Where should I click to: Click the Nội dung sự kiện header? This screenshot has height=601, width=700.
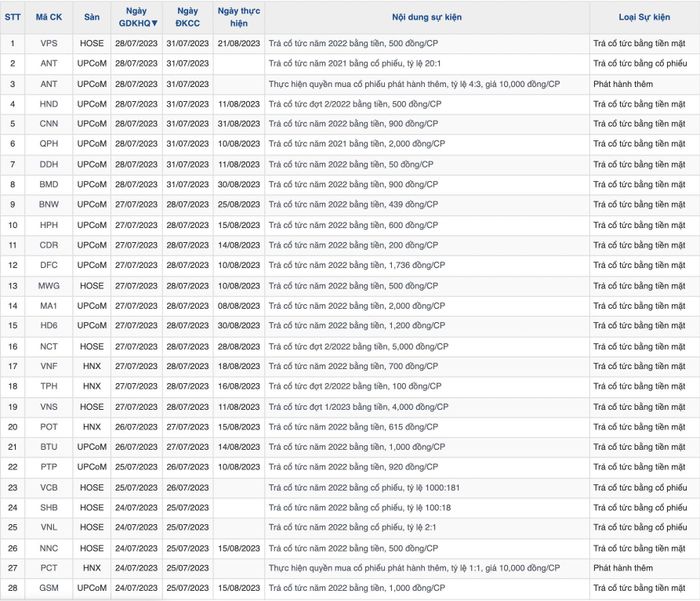coord(427,17)
